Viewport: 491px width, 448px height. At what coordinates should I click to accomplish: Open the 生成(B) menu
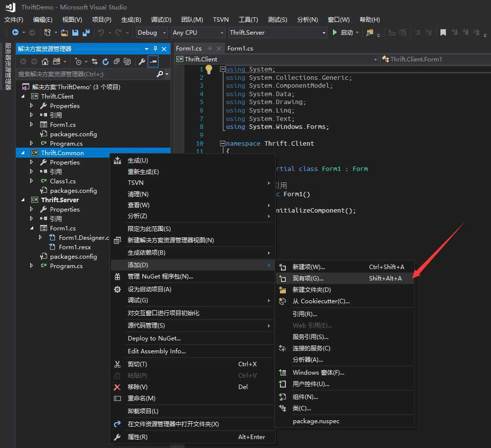(131, 19)
